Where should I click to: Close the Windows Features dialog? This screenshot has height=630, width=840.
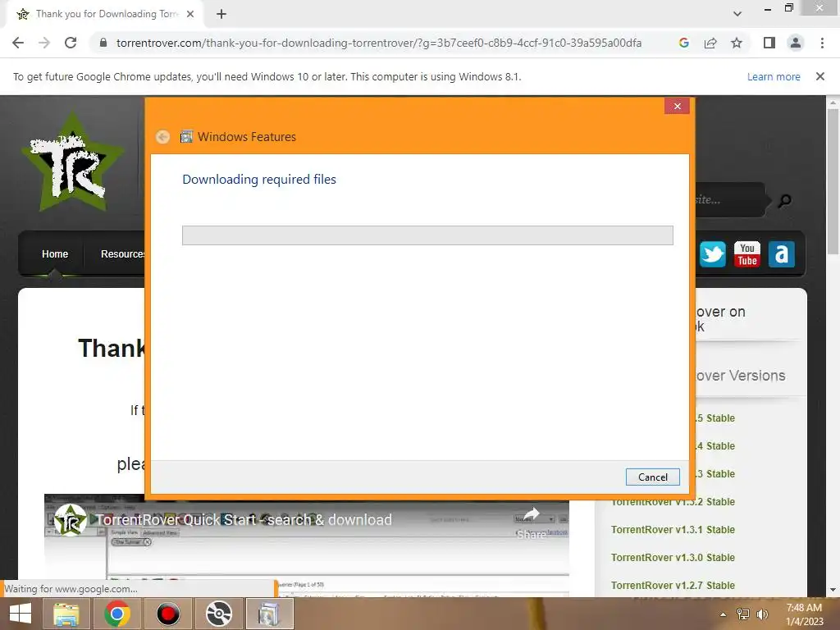[x=677, y=106]
